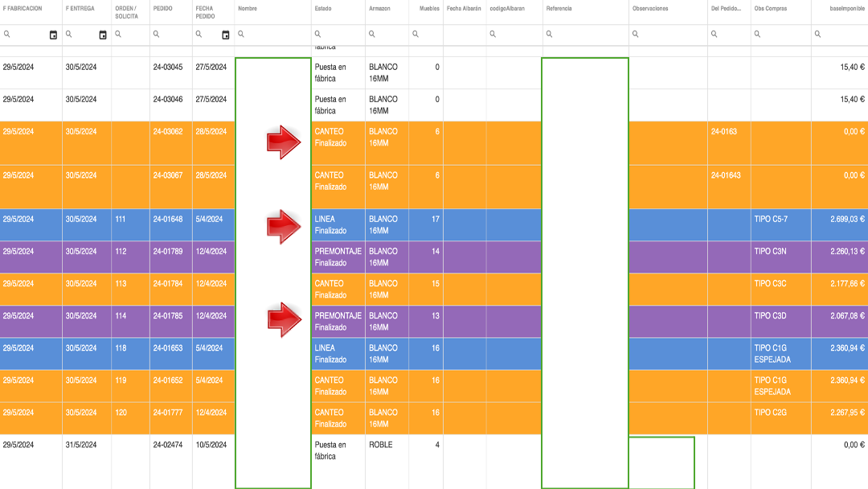Select order cell 24-03045

[168, 68]
